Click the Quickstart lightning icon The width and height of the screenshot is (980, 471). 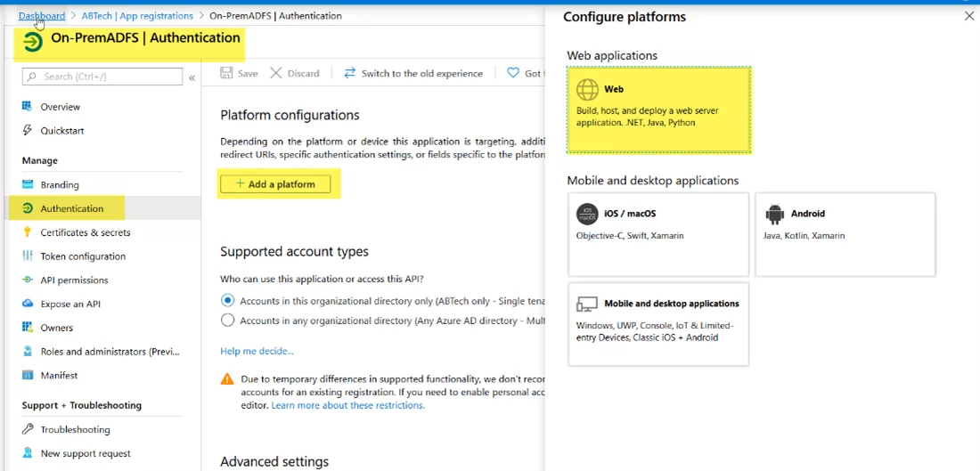point(28,131)
